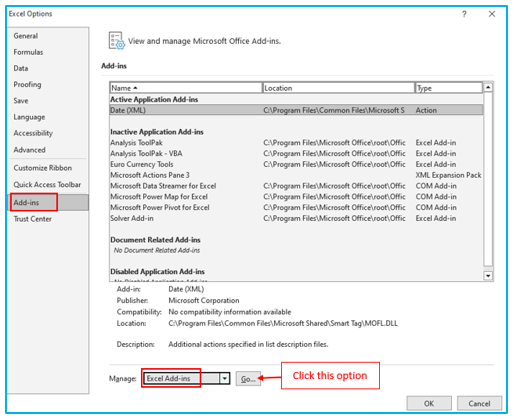Go to Proofing settings
The width and height of the screenshot is (514, 420).
27,84
